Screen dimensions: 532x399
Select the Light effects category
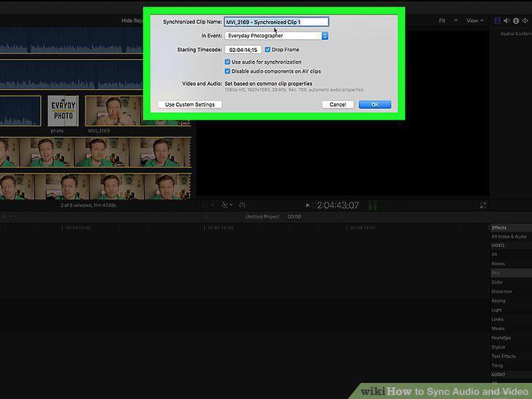pyautogui.click(x=497, y=310)
